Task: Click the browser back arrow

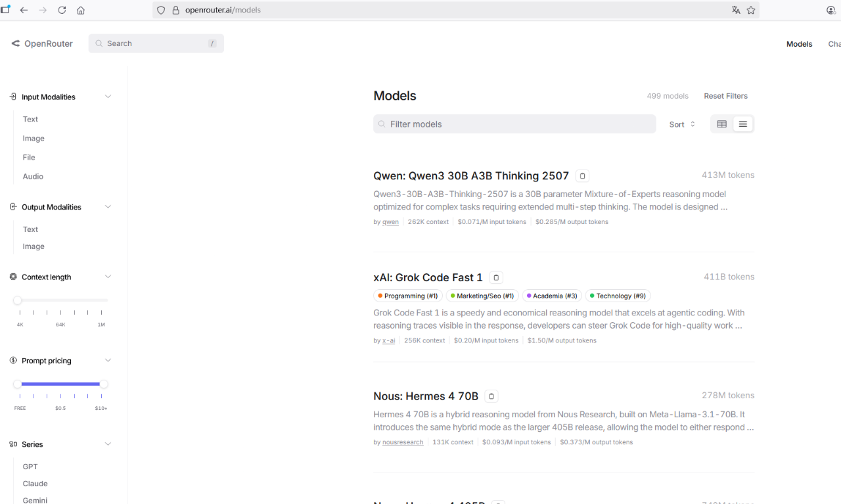Action: pyautogui.click(x=24, y=11)
